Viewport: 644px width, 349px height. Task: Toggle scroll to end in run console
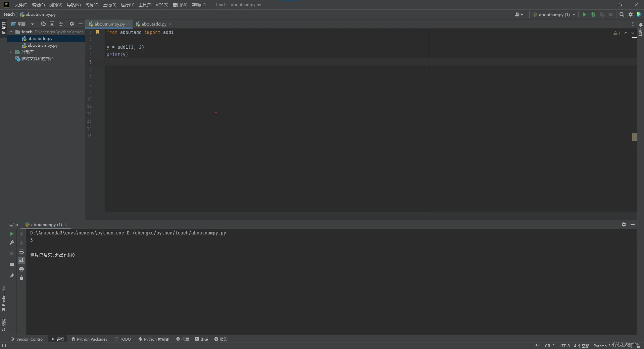pos(21,260)
